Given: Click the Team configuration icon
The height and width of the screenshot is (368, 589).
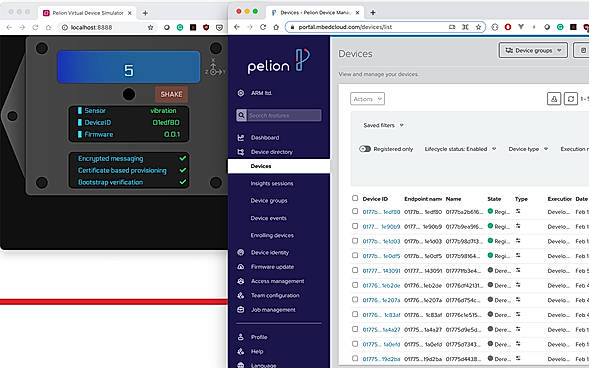Looking at the screenshot, I should tap(241, 295).
